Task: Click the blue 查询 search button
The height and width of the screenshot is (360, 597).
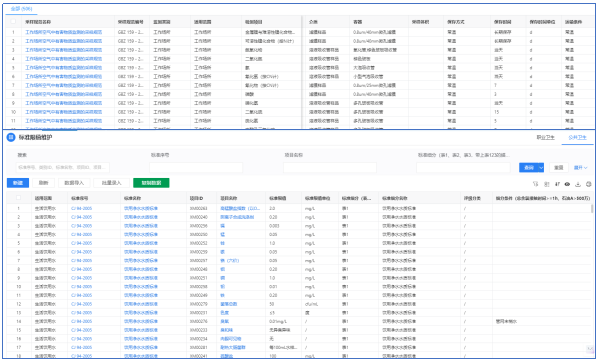Action: [x=528, y=167]
